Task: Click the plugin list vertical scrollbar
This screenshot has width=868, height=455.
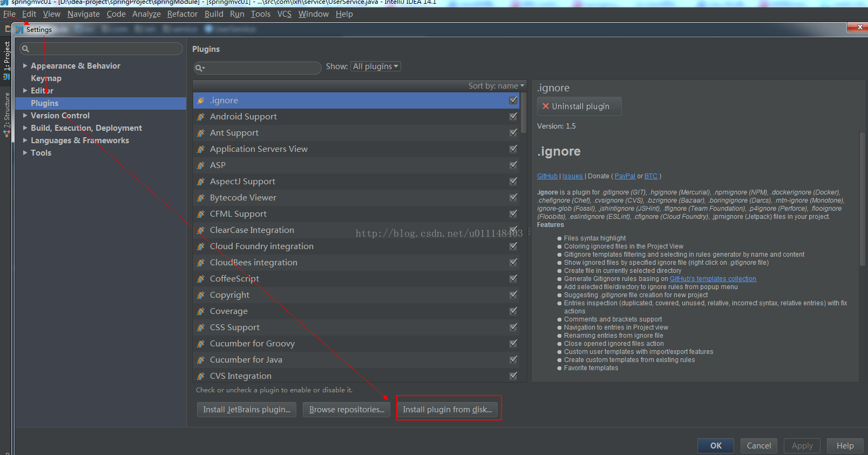Action: (x=524, y=113)
